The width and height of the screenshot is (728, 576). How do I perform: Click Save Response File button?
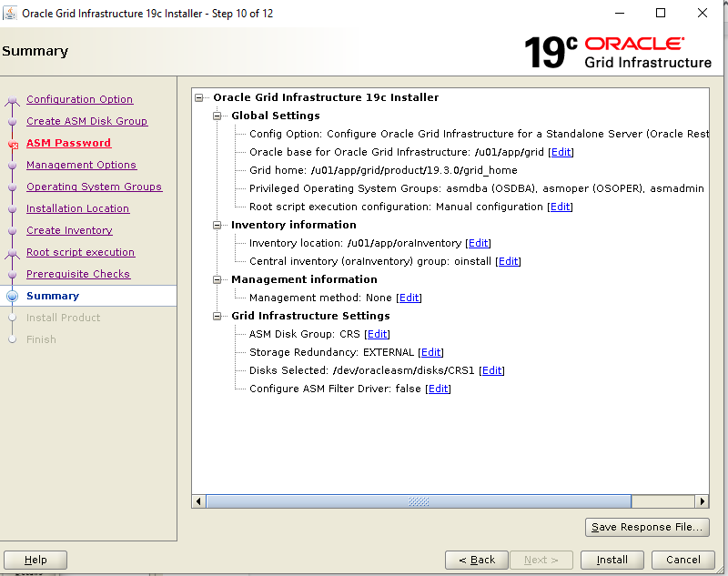[647, 527]
